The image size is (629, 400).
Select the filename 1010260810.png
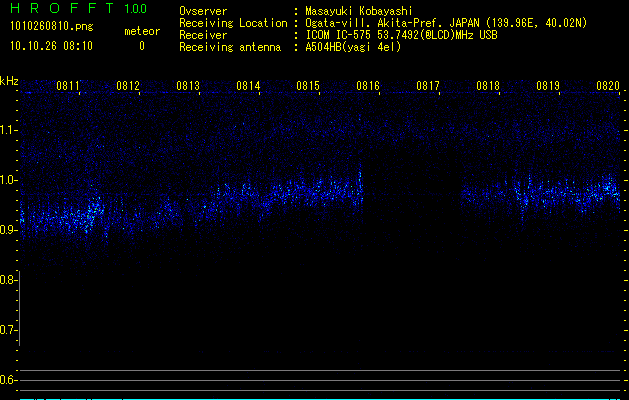(x=52, y=27)
